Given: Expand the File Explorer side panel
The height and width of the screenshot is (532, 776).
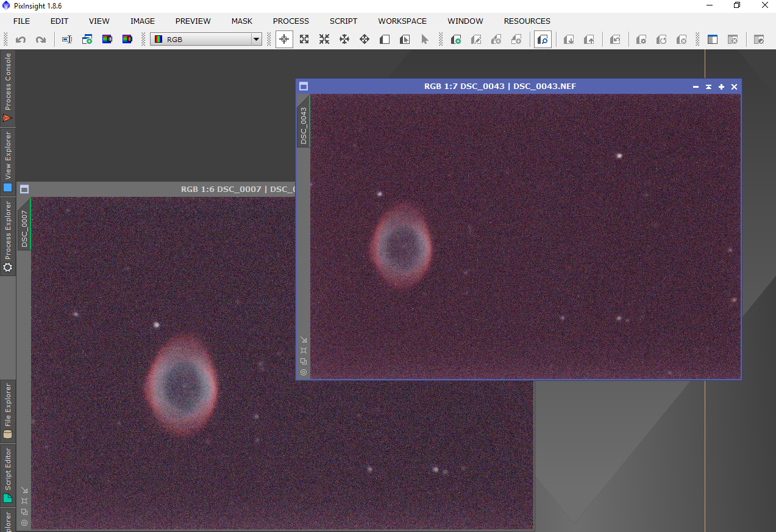Looking at the screenshot, I should [8, 412].
